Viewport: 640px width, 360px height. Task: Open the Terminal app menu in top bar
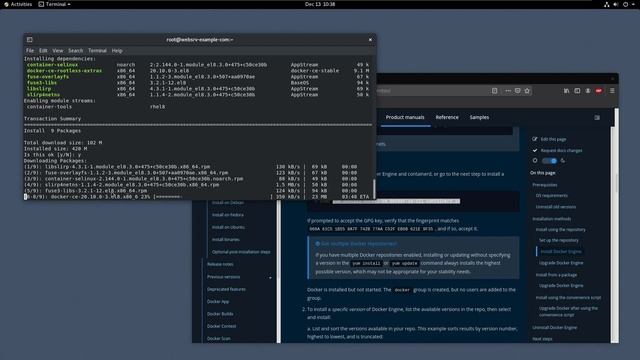click(54, 4)
